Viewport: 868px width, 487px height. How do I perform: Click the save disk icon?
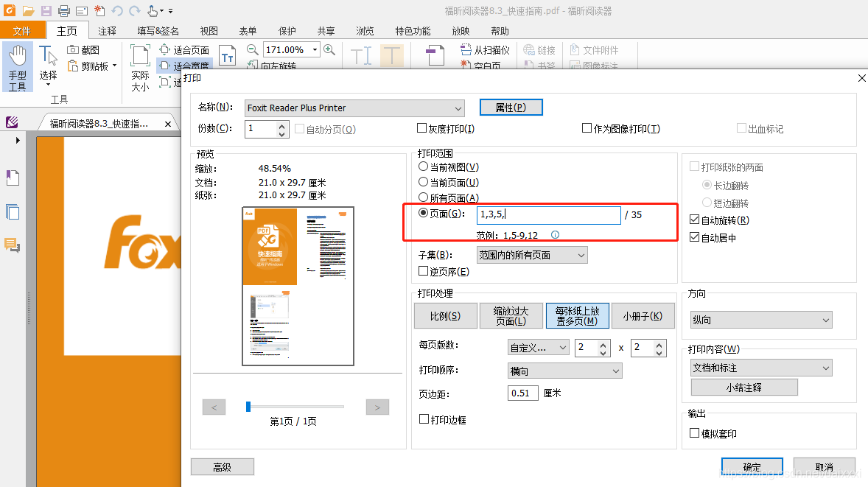tap(46, 10)
